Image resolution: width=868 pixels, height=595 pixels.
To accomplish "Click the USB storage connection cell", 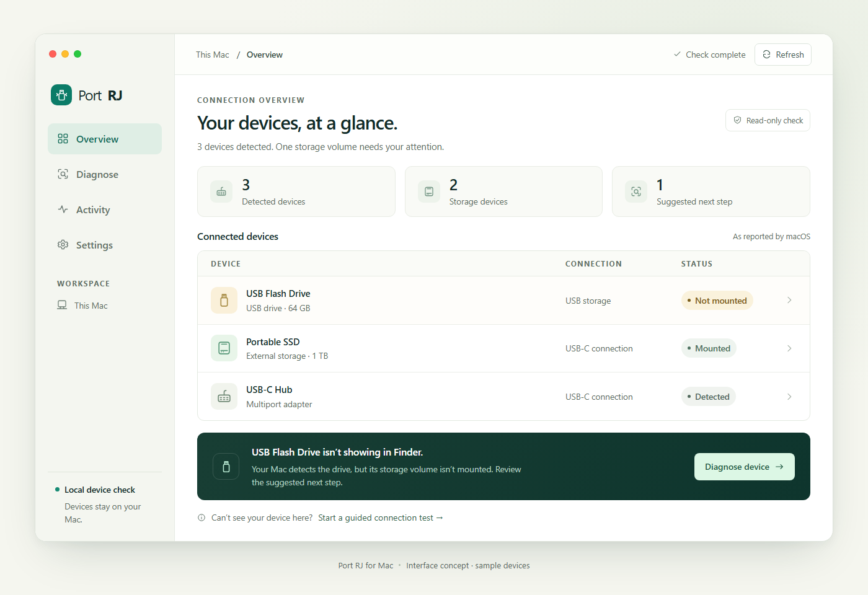I will click(588, 301).
